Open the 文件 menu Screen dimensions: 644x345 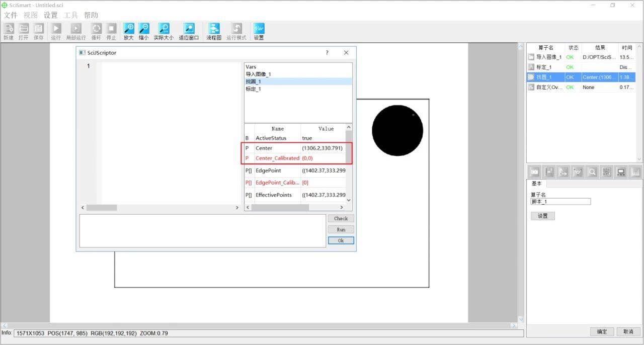point(11,15)
